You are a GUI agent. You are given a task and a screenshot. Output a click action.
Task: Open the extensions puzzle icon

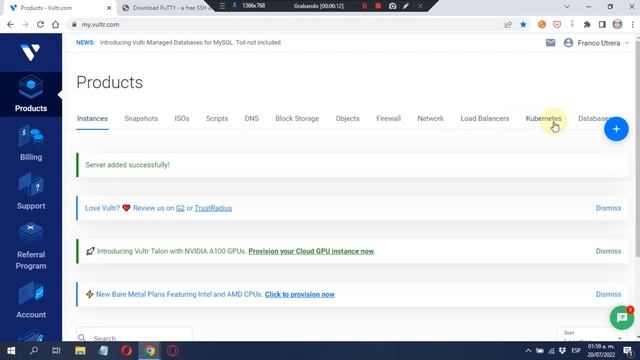[x=587, y=24]
